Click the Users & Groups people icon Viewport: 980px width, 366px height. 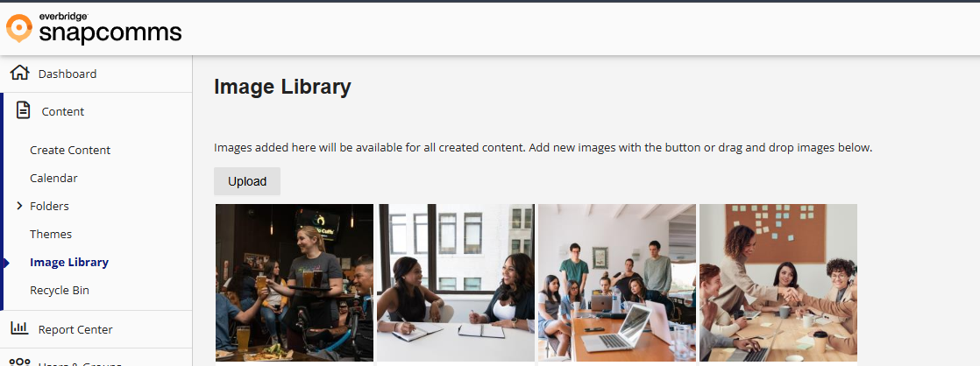(x=20, y=362)
